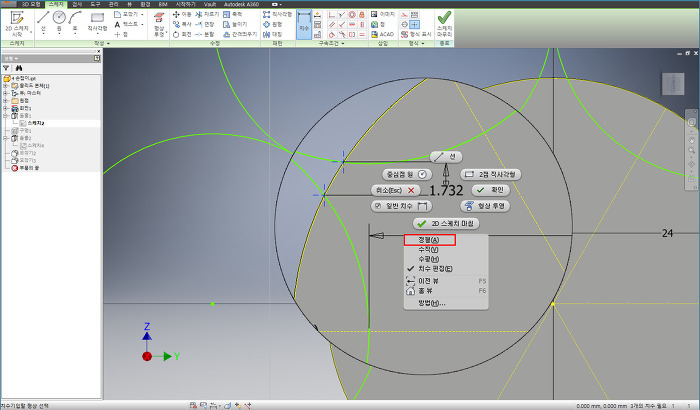Screen dimensions: 700x410
Task: Select the Rectangle (직사각형) tool in the Create panel
Action: click(97, 22)
